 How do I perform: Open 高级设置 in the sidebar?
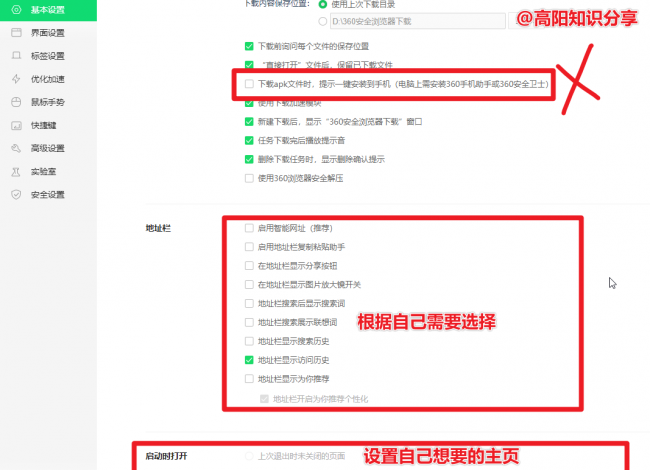[x=48, y=148]
